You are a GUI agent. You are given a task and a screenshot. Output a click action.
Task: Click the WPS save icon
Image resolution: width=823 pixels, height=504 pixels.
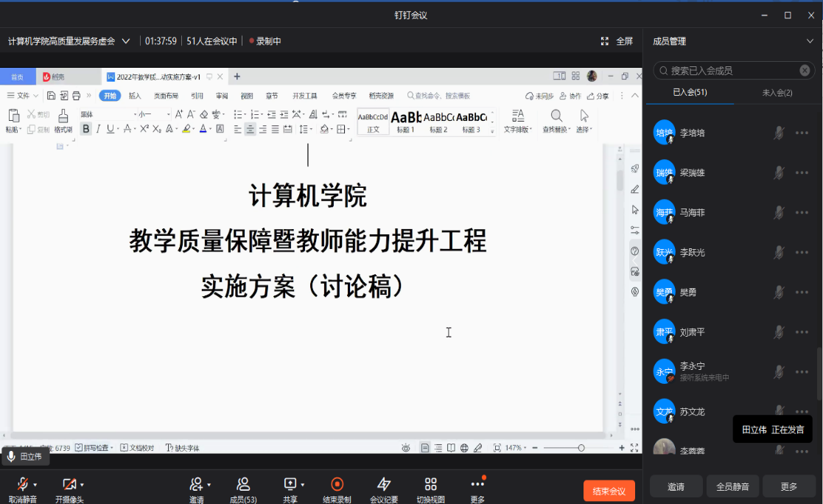tap(51, 96)
